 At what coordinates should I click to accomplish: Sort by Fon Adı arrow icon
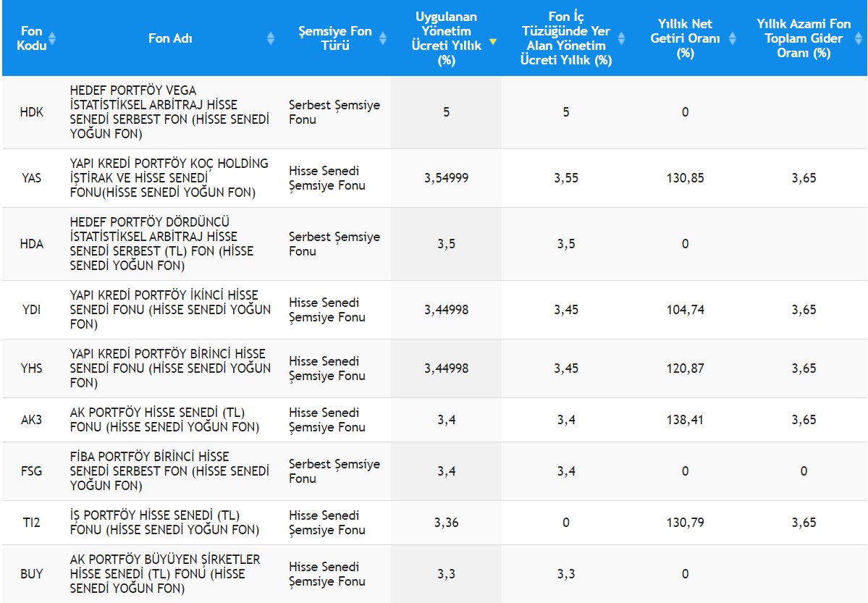coord(271,38)
